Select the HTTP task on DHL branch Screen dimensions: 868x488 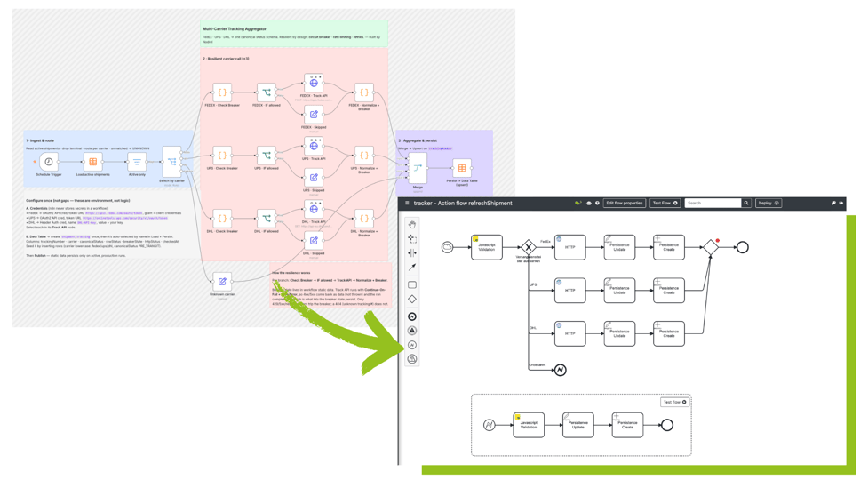tap(570, 333)
